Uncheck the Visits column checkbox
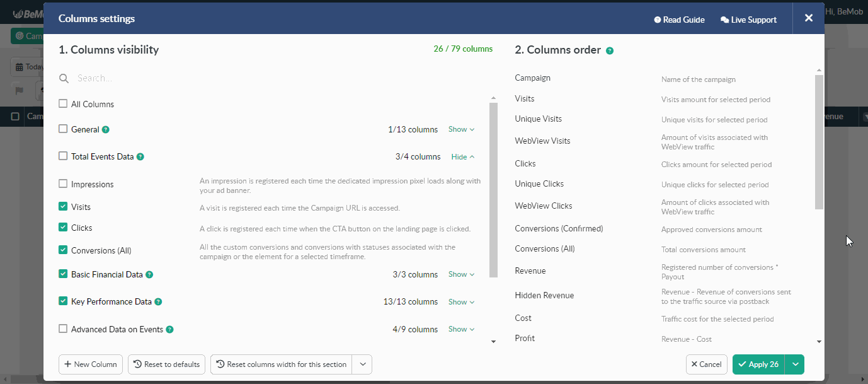 coord(63,206)
